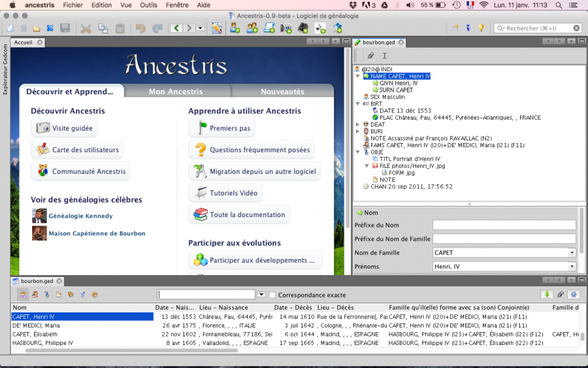
Task: Click the Paste clipboard icon
Action: tap(120, 29)
